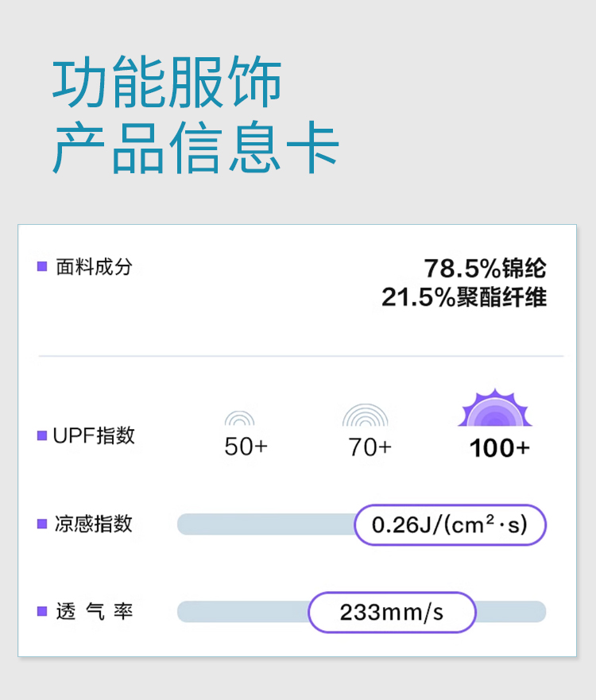This screenshot has width=596, height=700.
Task: Select the bold 100+ UPF rating
Action: click(x=499, y=448)
